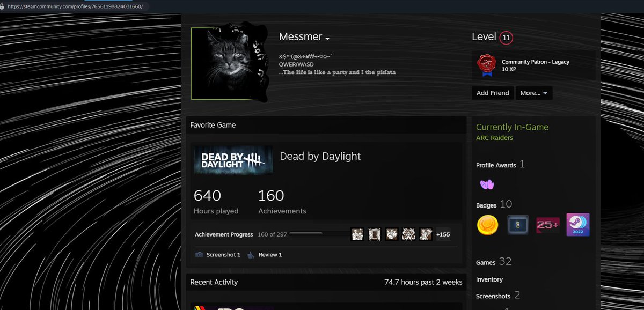Show the +155 more achievements
This screenshot has height=310, width=644.
pyautogui.click(x=443, y=234)
